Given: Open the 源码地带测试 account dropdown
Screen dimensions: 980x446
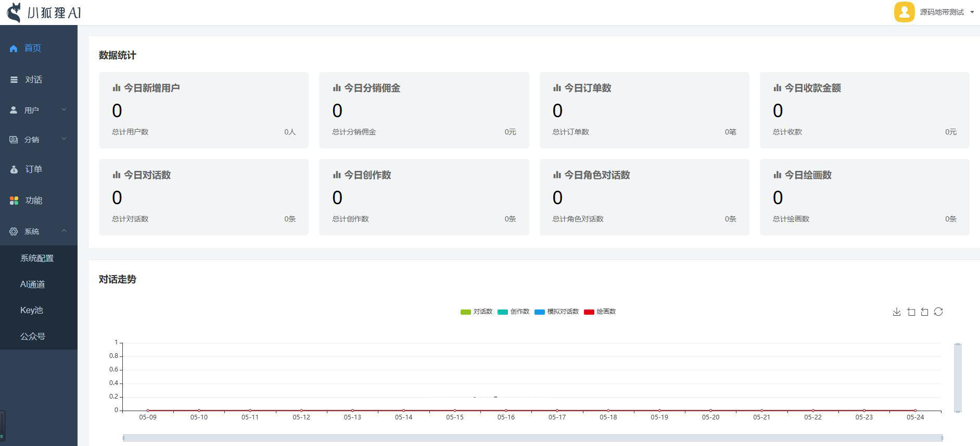Looking at the screenshot, I should (946, 12).
